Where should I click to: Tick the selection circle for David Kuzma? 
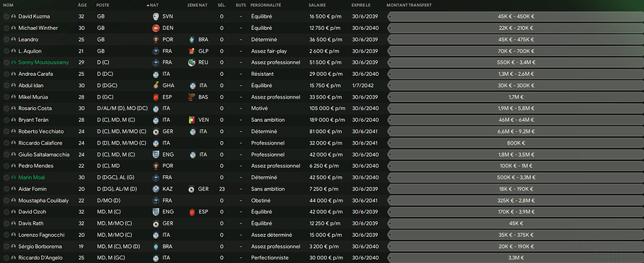coord(6,16)
